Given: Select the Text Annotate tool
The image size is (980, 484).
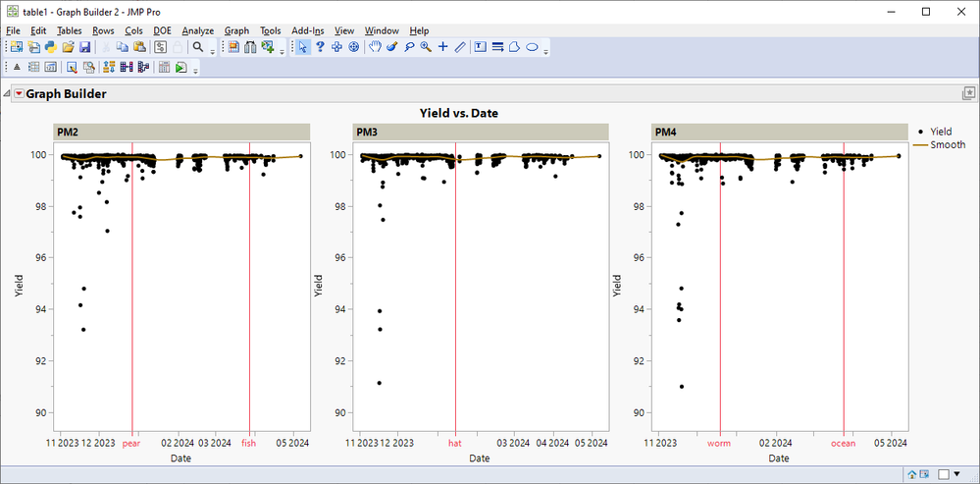Looking at the screenshot, I should click(x=481, y=47).
